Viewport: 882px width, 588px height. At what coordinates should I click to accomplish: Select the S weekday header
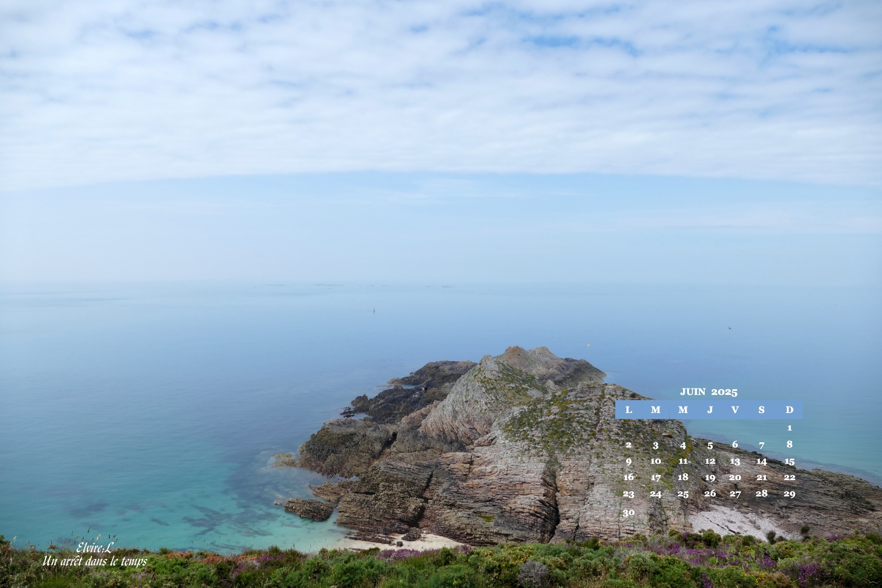[761, 409]
